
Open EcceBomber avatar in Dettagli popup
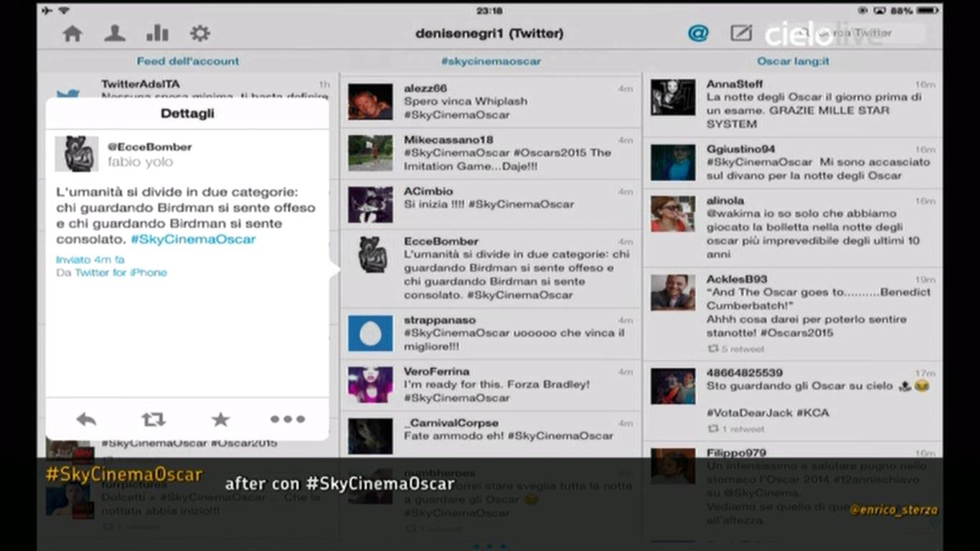(x=77, y=154)
